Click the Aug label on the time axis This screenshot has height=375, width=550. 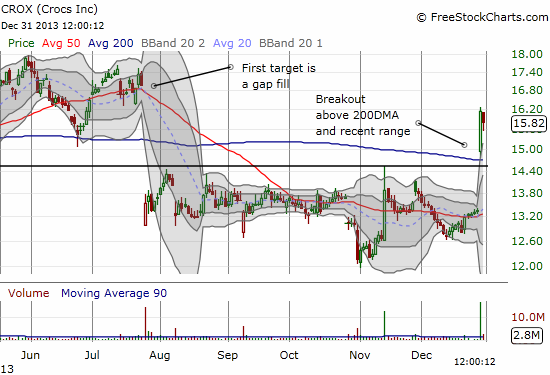160,355
